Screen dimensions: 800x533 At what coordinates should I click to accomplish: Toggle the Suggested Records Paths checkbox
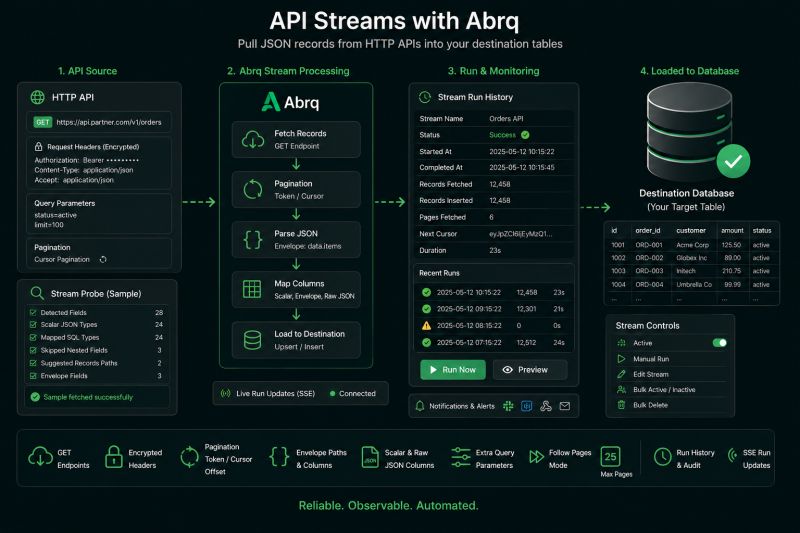point(33,363)
